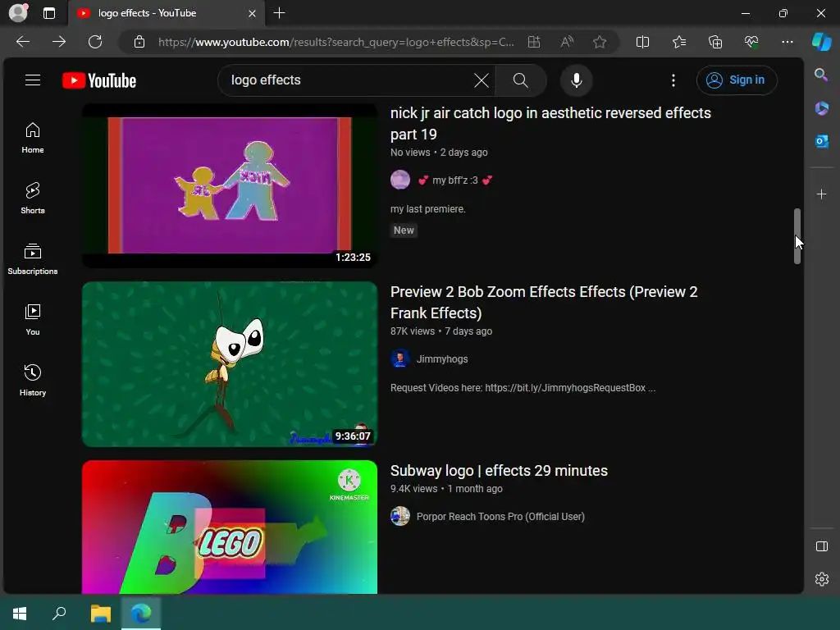Click the magnifier search button
Screen dimensions: 840x630
coord(520,80)
